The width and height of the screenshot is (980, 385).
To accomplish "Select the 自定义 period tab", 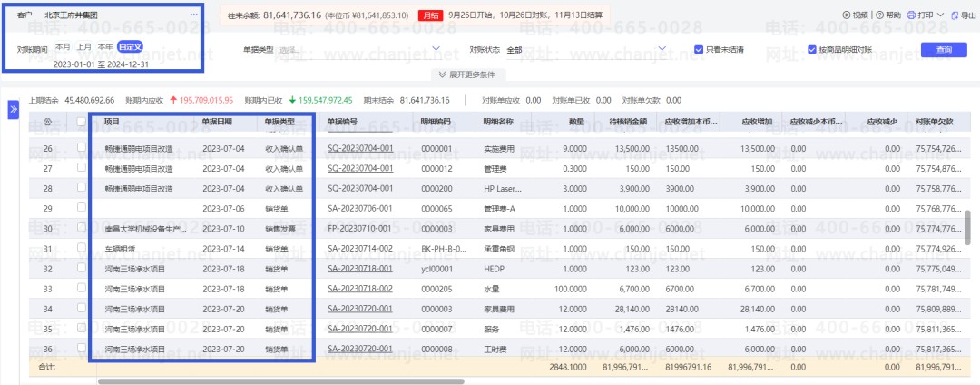I will [x=130, y=47].
